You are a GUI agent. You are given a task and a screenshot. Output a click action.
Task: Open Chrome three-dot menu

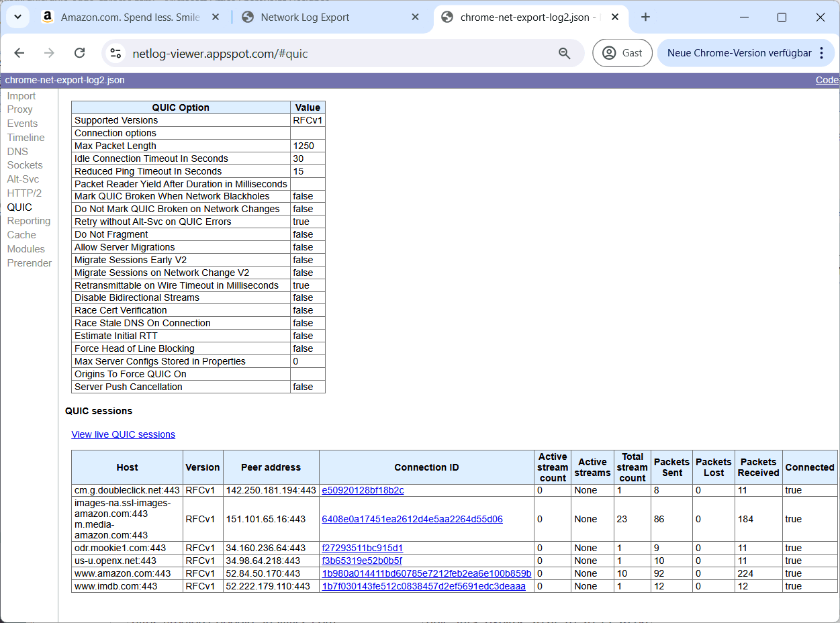click(822, 53)
